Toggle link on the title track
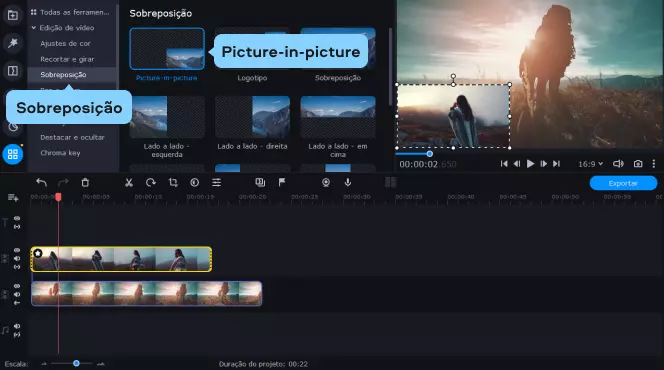 [17, 227]
